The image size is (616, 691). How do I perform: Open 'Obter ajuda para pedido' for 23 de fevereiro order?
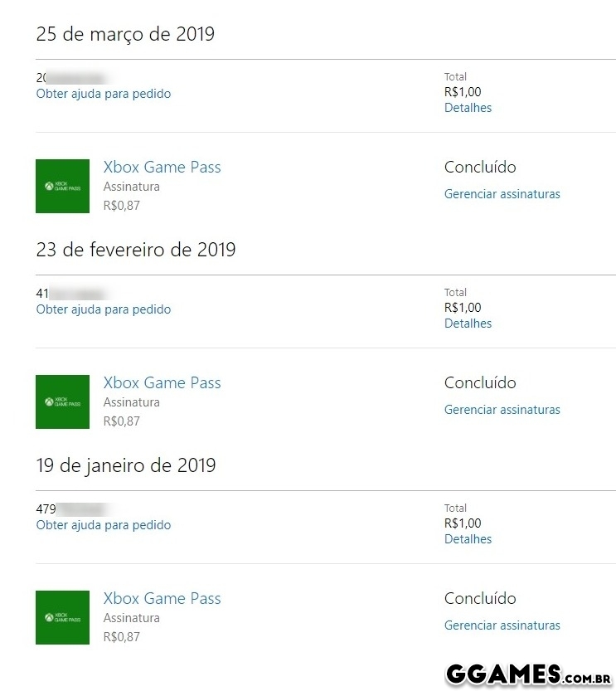click(104, 309)
